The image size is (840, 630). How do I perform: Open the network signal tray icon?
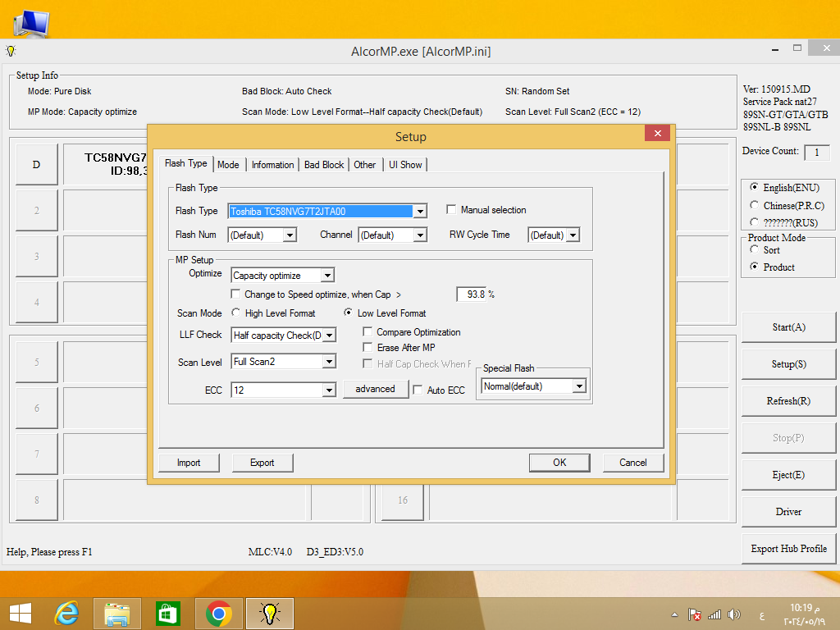pos(714,614)
